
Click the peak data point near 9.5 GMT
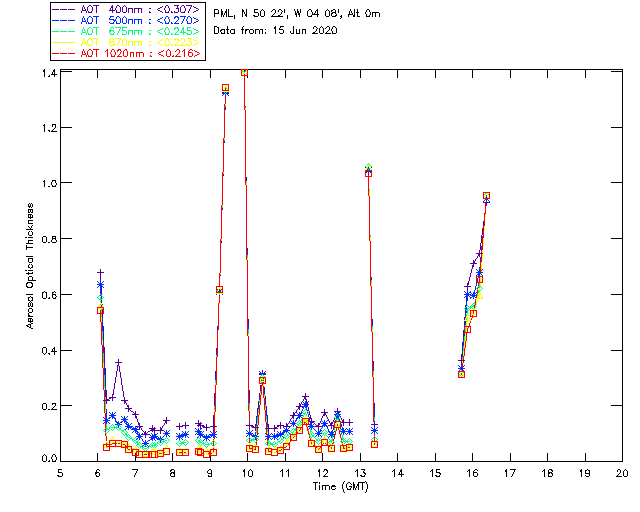tap(225, 88)
